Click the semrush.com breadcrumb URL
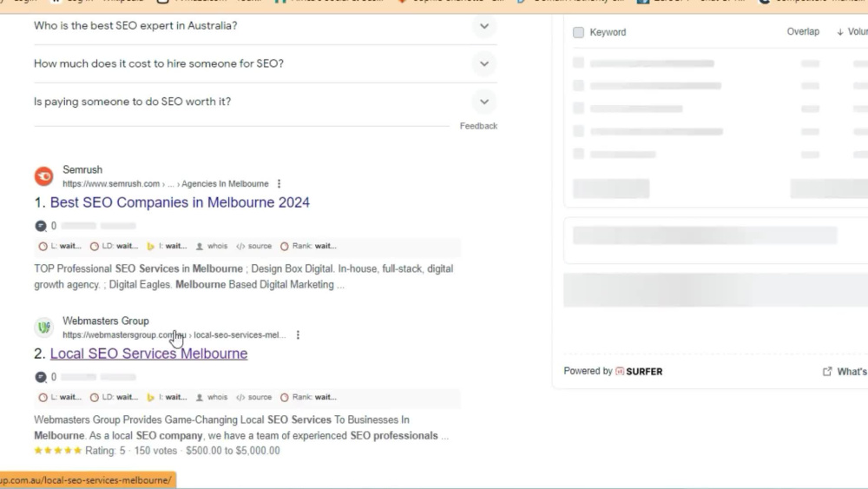 pyautogui.click(x=166, y=184)
